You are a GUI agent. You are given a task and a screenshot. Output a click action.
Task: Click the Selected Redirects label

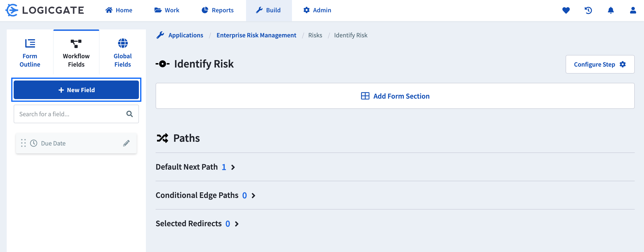(x=189, y=223)
